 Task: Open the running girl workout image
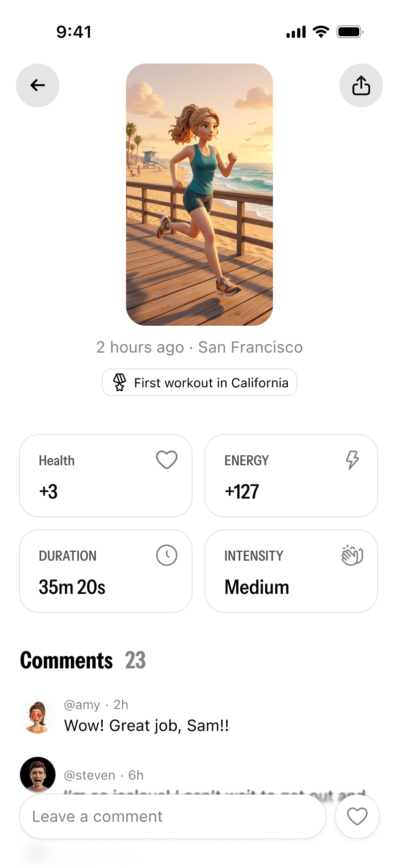click(199, 195)
